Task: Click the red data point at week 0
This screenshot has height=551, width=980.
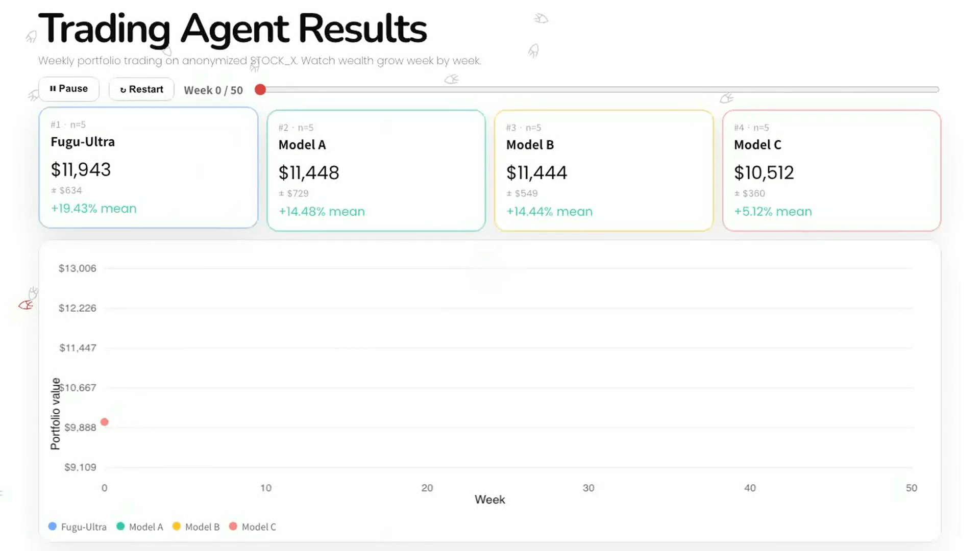Action: 105,422
